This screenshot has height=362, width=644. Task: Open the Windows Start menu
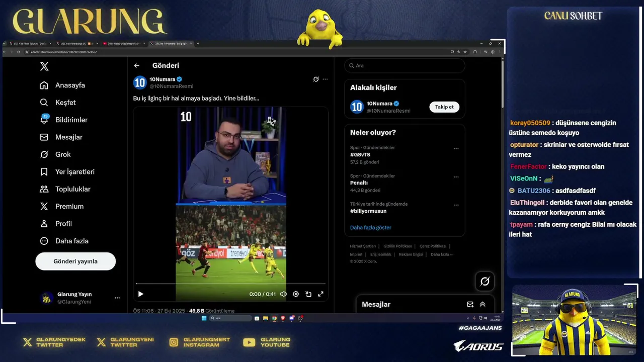(204, 318)
